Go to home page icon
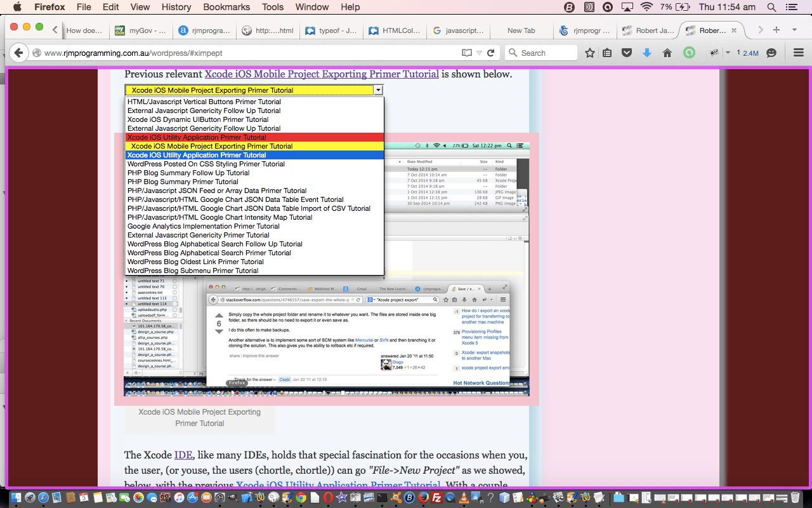 [x=667, y=53]
